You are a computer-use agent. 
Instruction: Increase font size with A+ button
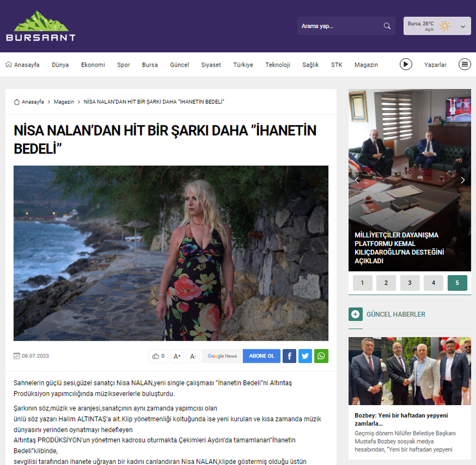coord(177,356)
